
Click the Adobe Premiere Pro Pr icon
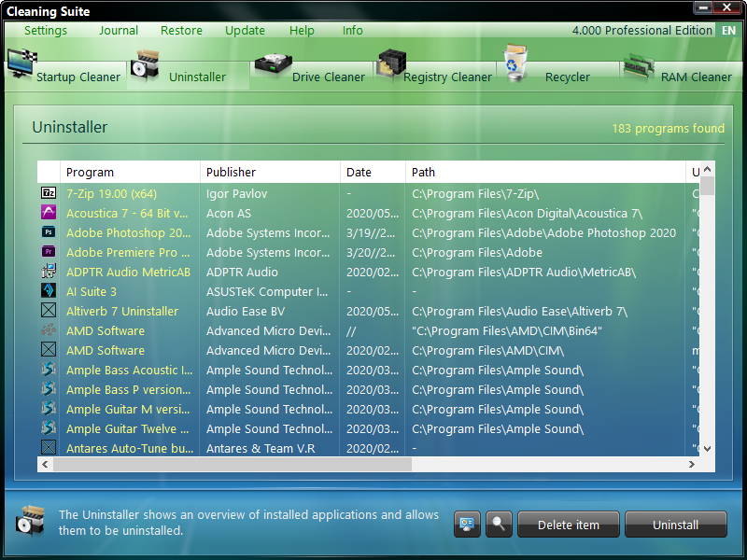[x=49, y=251]
